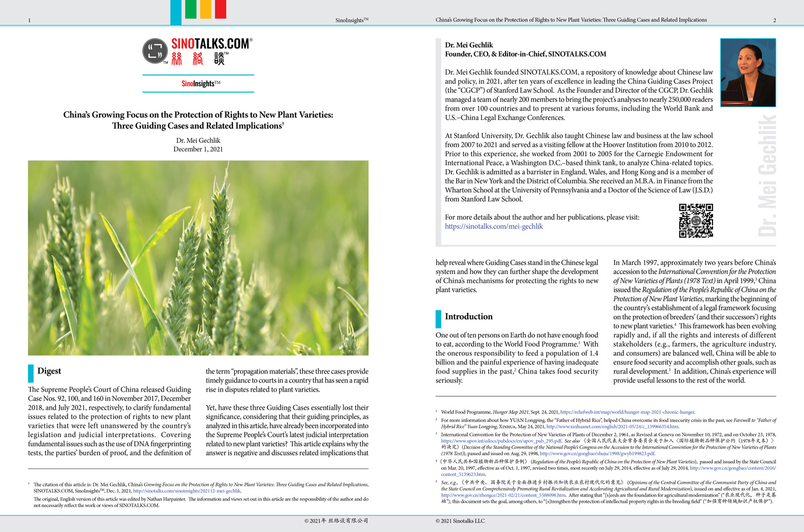
Task: Click the "© 2021 Sinotalks LLC" footer
Action: click(x=460, y=521)
